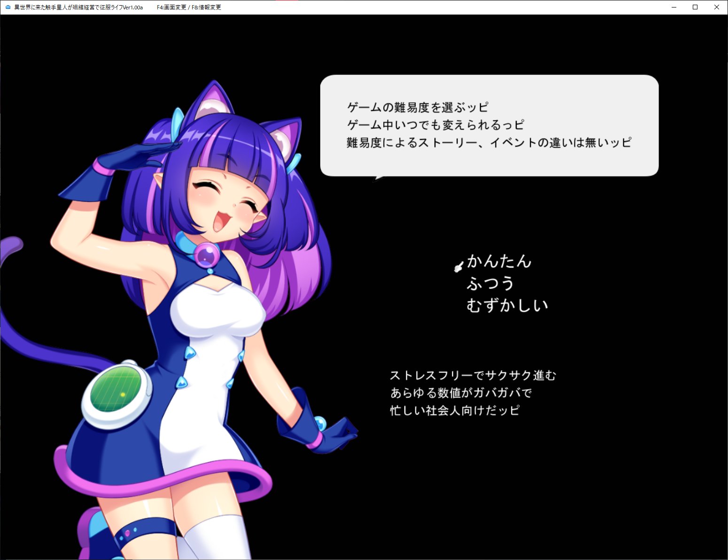The image size is (728, 560).
Task: Click the purple gem on character's collar
Action: click(207, 255)
